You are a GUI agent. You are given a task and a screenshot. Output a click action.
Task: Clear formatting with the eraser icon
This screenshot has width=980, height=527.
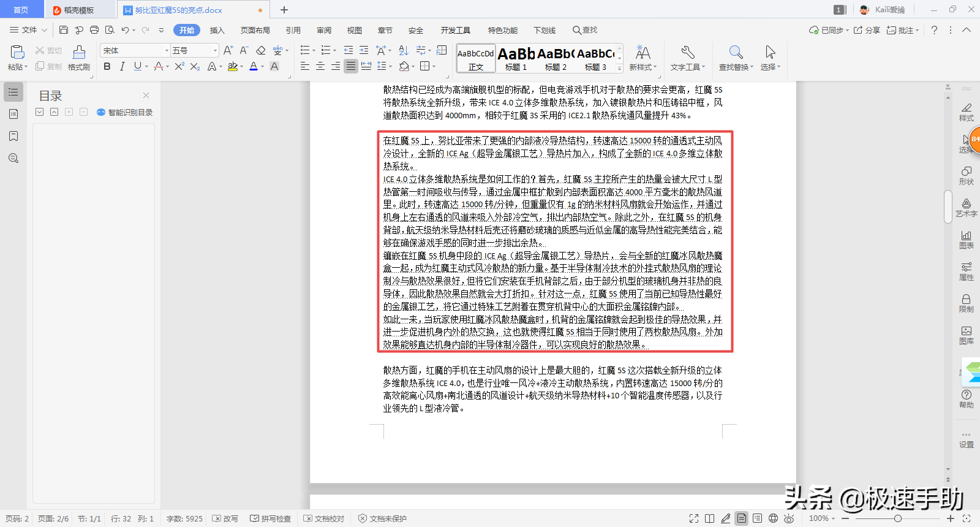(x=261, y=50)
